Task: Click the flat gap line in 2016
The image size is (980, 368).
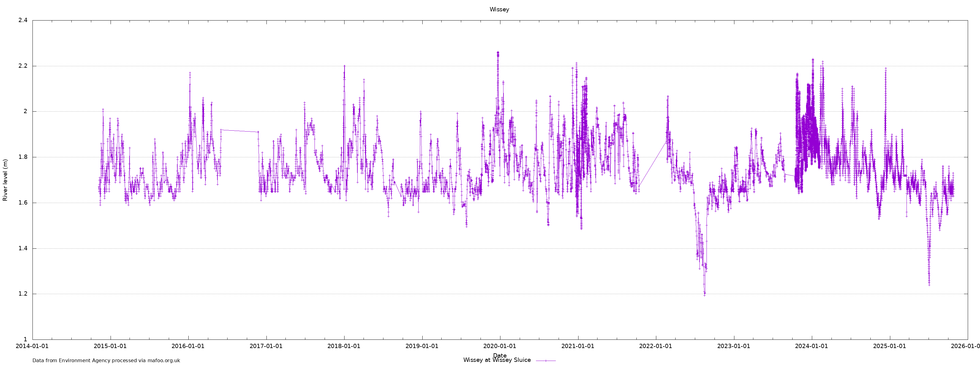Action: pyautogui.click(x=240, y=131)
